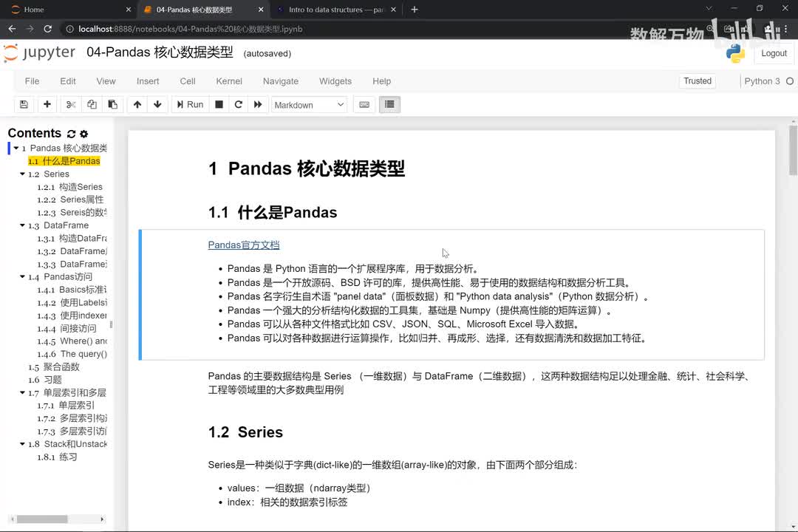Copy selected cells icon
The image size is (798, 532).
pyautogui.click(x=92, y=104)
